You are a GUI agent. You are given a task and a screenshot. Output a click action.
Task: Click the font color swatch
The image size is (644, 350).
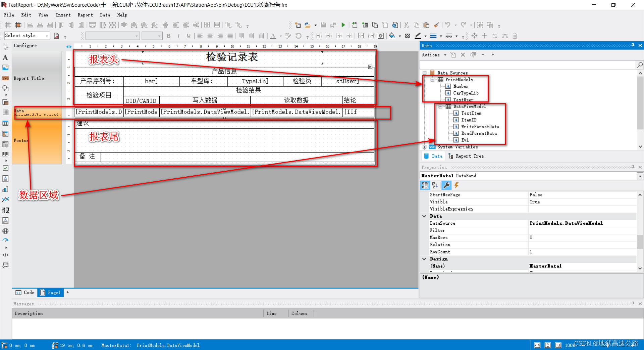(273, 36)
